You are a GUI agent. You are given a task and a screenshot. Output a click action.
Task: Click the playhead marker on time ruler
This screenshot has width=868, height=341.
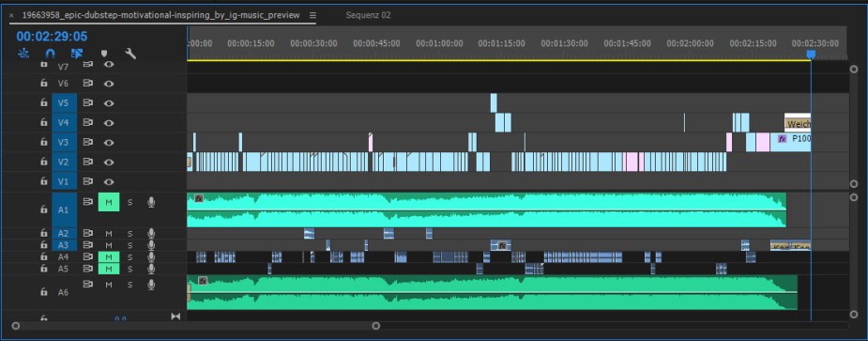click(811, 54)
